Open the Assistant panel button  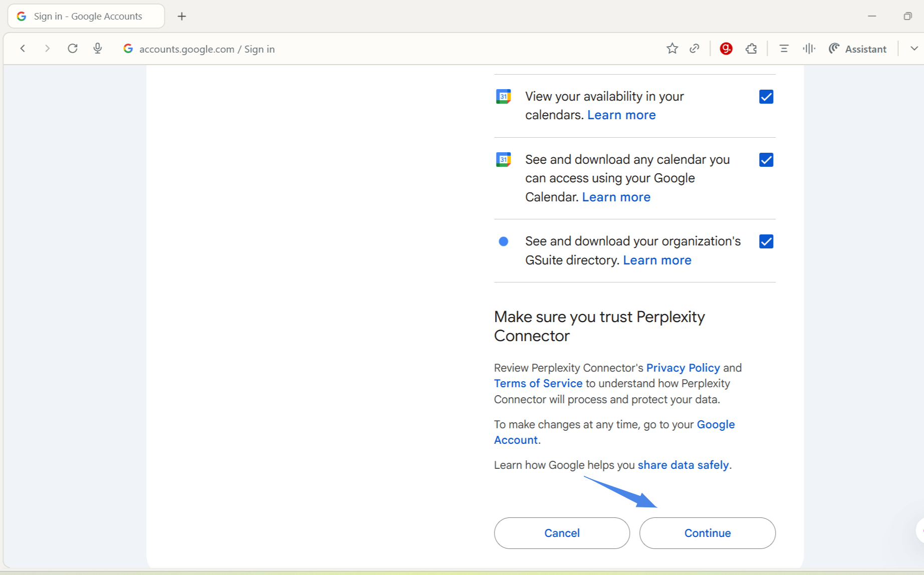coord(857,49)
